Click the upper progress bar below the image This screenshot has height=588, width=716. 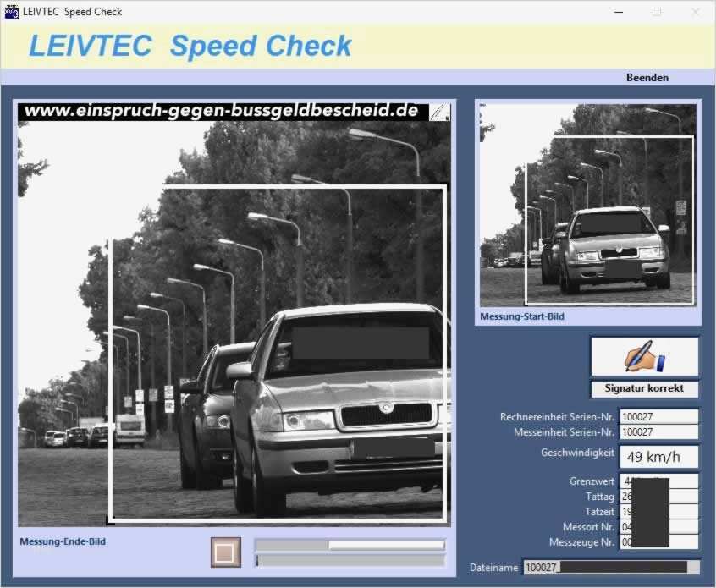click(350, 545)
